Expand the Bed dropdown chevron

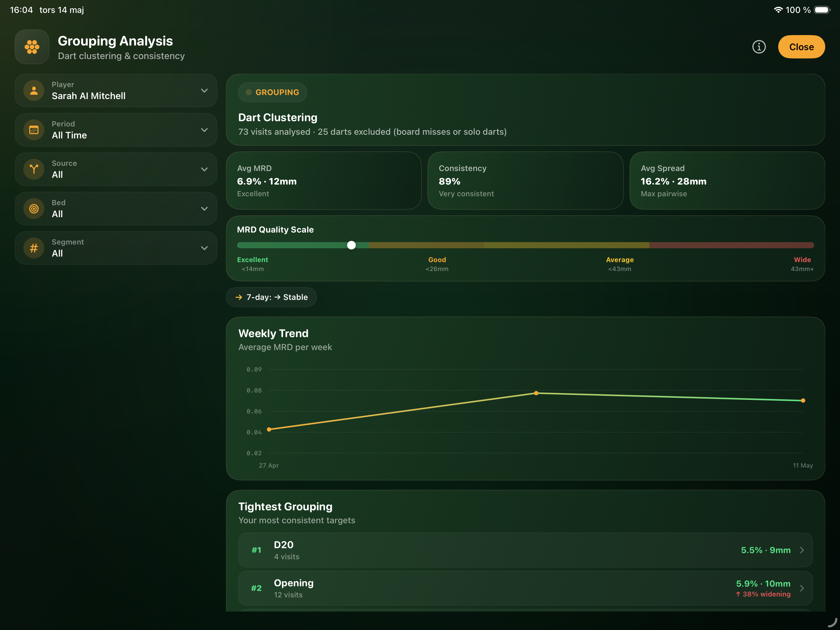coord(204,209)
